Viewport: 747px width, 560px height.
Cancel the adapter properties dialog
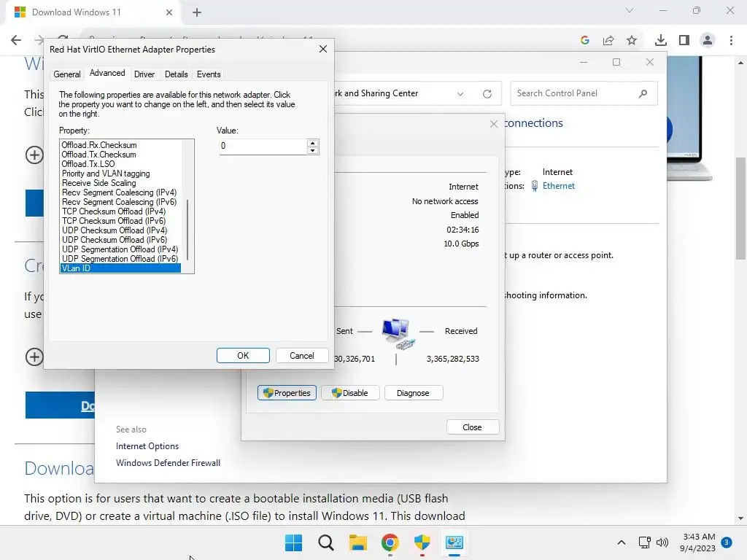301,356
